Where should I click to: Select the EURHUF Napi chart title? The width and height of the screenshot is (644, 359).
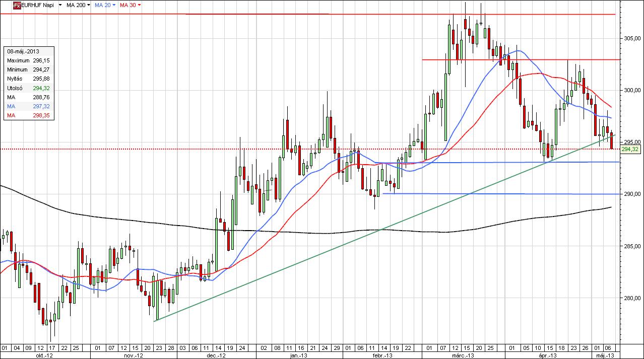pyautogui.click(x=38, y=5)
